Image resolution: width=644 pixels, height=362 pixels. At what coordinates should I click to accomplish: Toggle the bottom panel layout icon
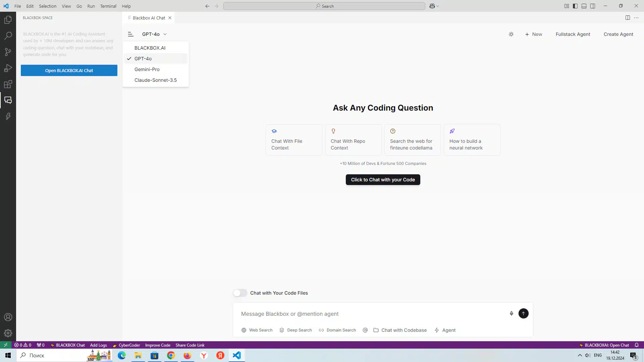point(584,6)
